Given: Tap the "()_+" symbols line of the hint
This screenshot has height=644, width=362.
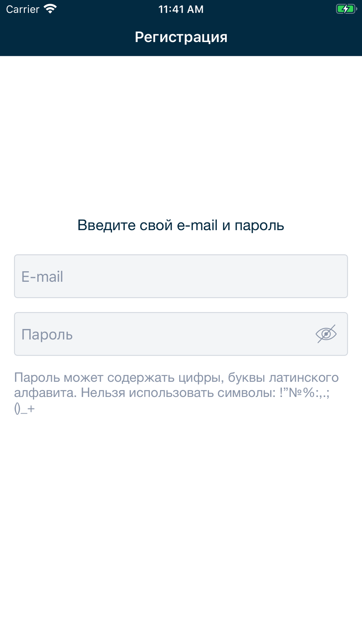Looking at the screenshot, I should tap(25, 409).
